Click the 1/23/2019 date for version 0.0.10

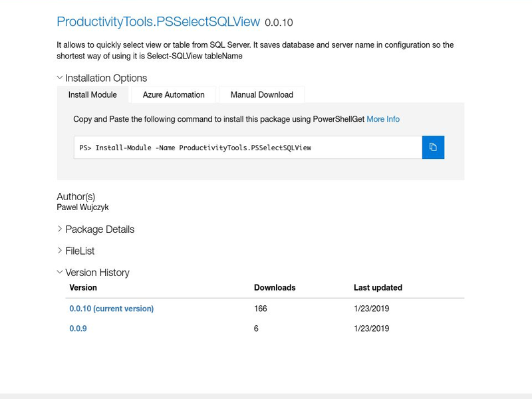pos(372,309)
